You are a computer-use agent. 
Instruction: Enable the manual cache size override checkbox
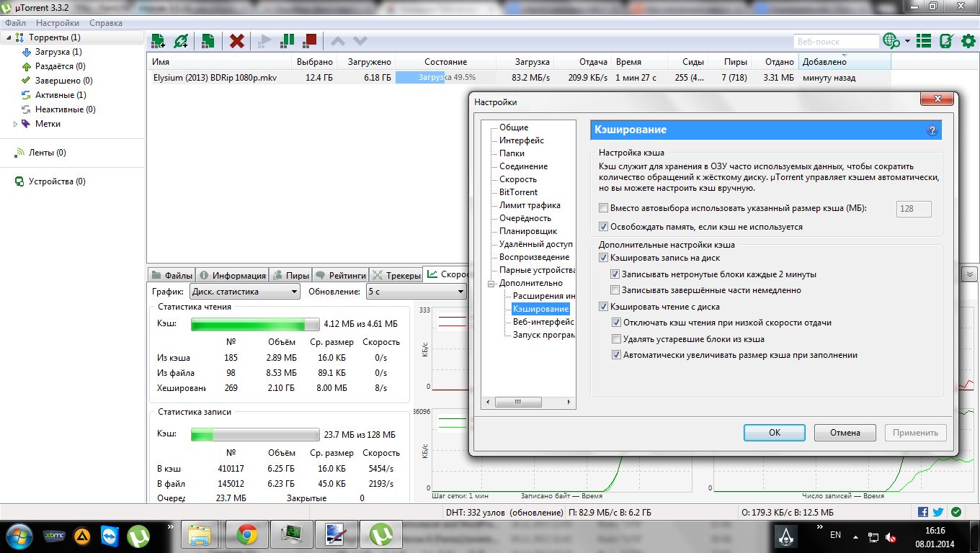(604, 209)
